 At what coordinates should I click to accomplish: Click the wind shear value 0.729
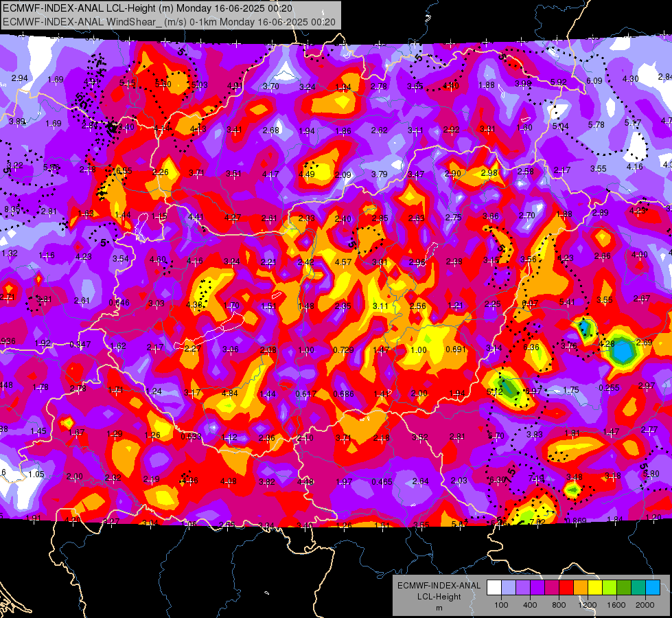[x=343, y=350]
